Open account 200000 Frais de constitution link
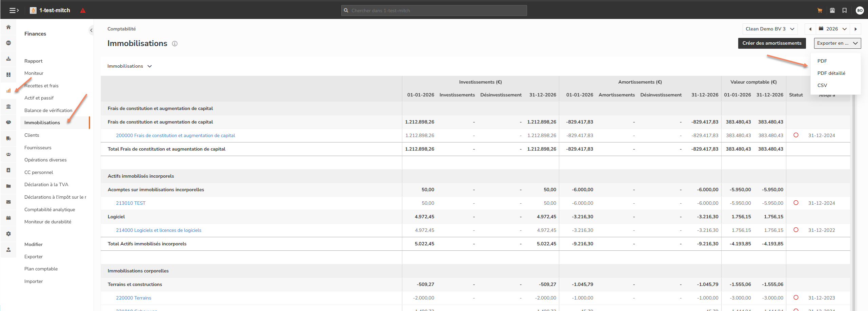Screen dimensions: 868x311 (175, 135)
